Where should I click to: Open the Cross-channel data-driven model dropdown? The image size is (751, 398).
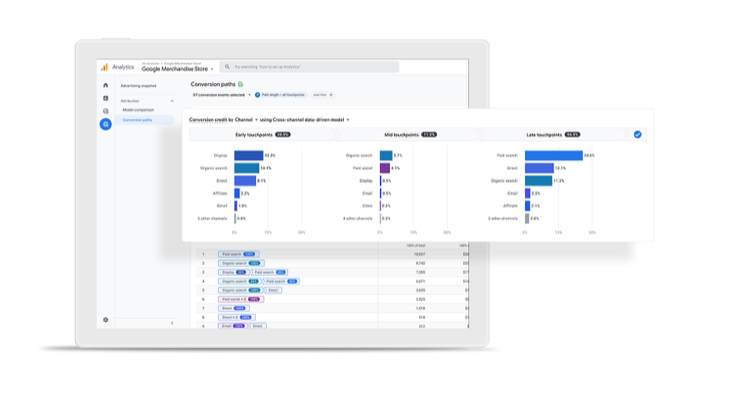pos(311,120)
